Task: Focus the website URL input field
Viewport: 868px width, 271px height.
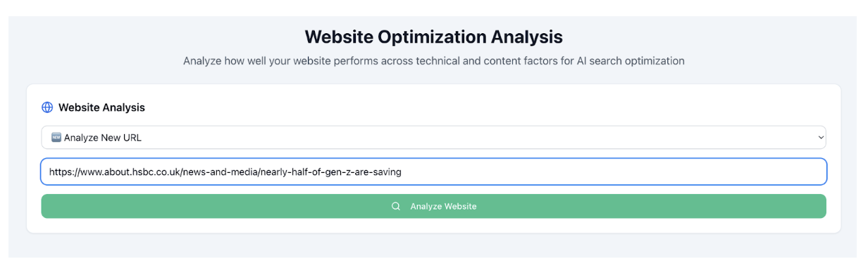Action: point(433,171)
